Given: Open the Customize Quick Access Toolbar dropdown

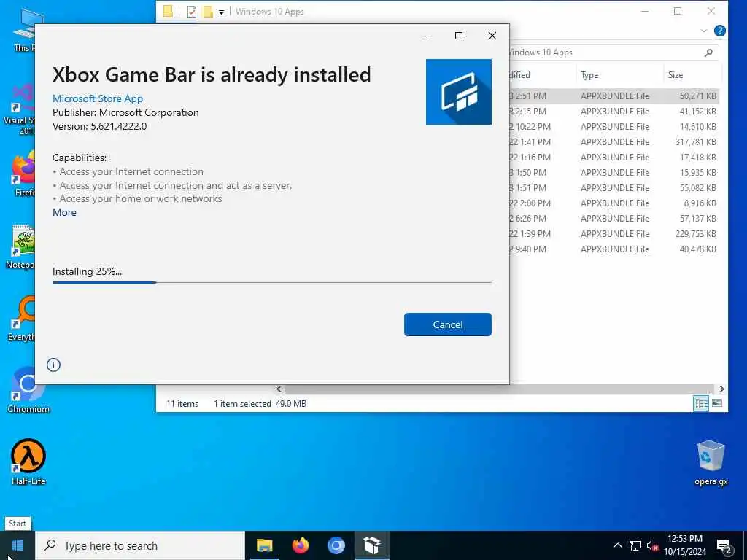Looking at the screenshot, I should pyautogui.click(x=222, y=12).
